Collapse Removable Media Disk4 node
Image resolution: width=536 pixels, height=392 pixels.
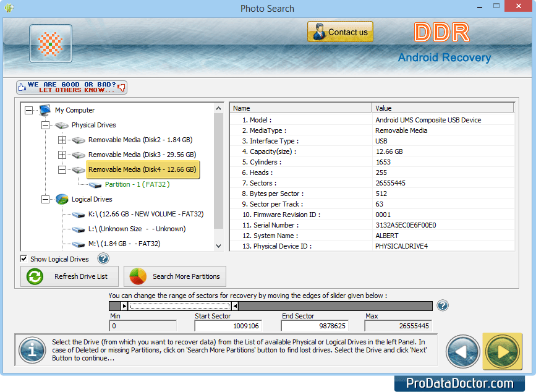pyautogui.click(x=62, y=169)
